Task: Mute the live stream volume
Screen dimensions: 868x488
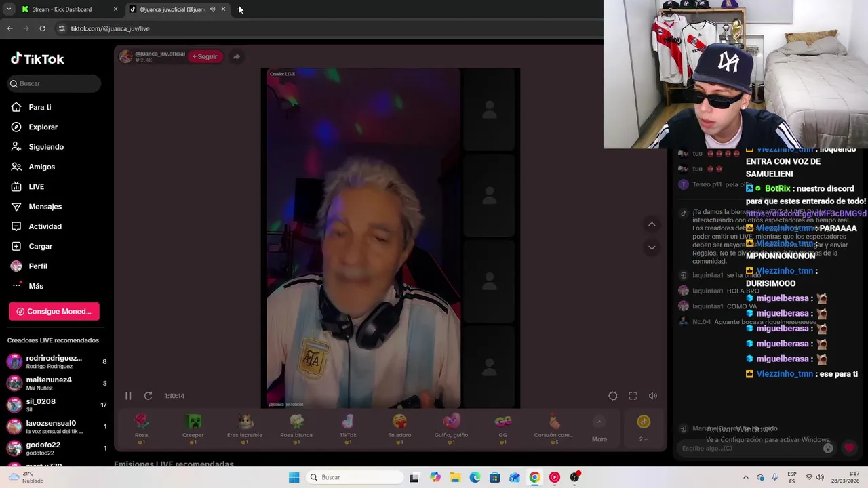Action: coord(652,396)
